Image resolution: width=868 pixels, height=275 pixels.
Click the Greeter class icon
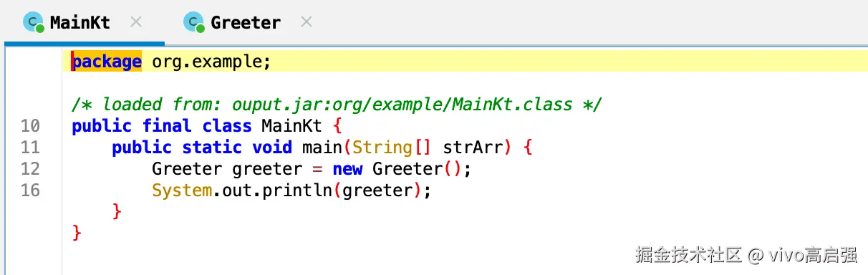click(193, 22)
